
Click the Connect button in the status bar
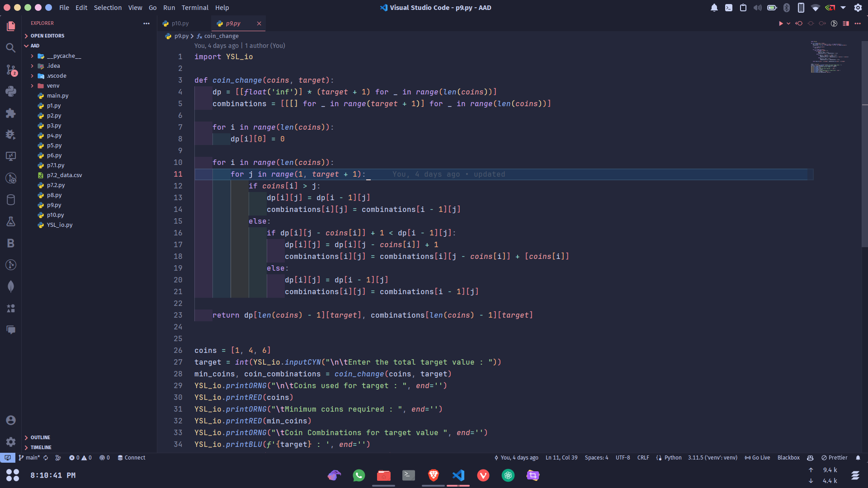click(x=132, y=458)
